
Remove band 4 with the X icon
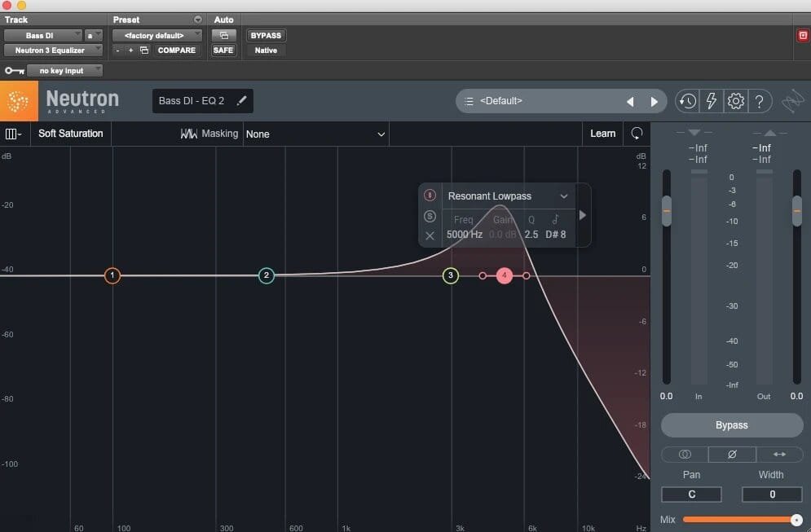[430, 235]
